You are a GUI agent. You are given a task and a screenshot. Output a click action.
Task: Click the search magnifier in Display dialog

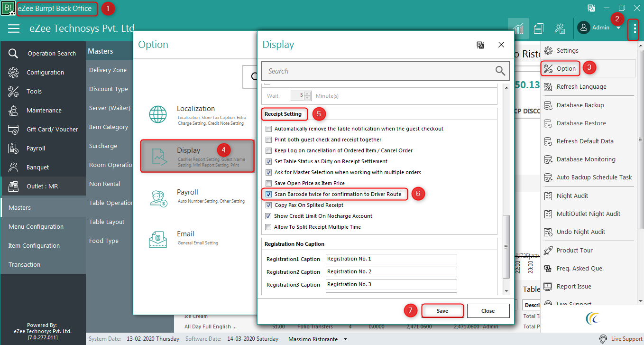click(x=500, y=71)
